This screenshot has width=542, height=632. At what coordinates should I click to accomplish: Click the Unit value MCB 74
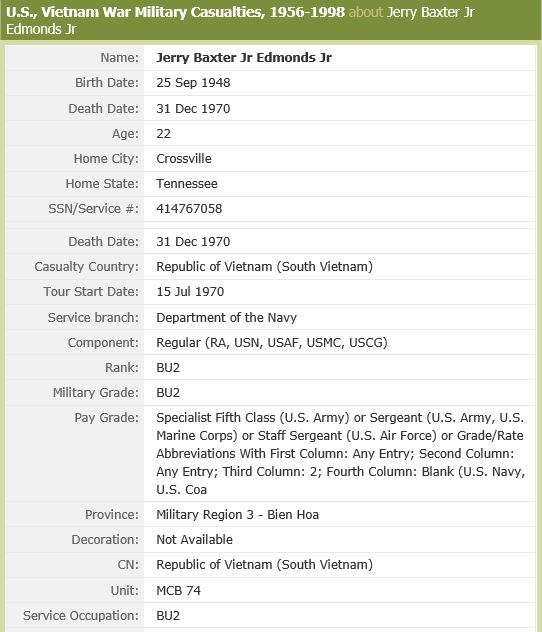(x=179, y=590)
